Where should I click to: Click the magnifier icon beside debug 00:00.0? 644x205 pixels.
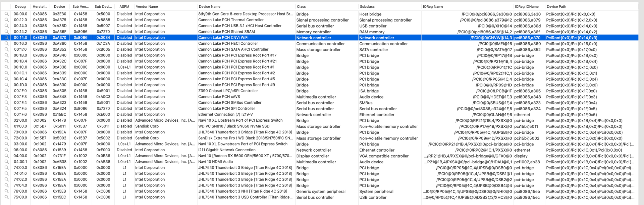tap(6, 14)
